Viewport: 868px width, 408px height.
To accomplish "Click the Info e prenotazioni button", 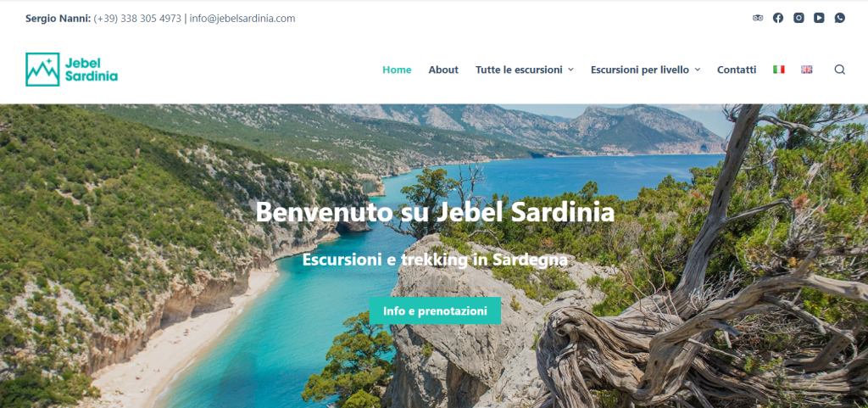I will 435,310.
